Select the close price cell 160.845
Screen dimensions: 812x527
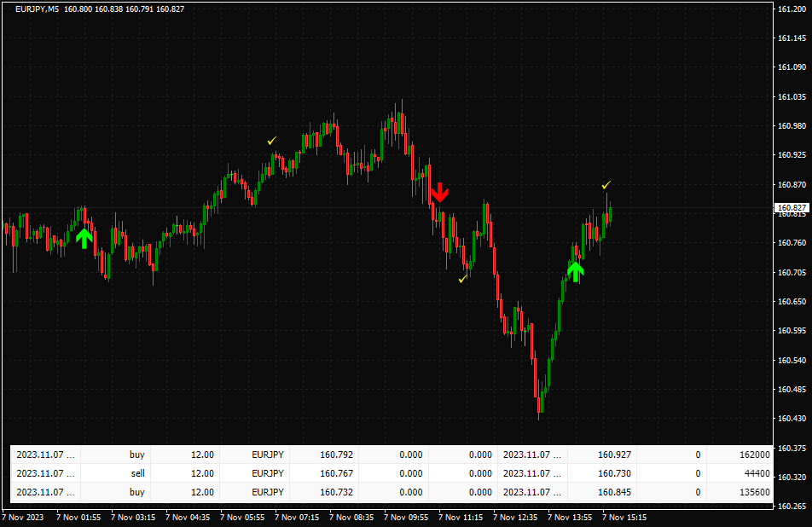coord(602,492)
